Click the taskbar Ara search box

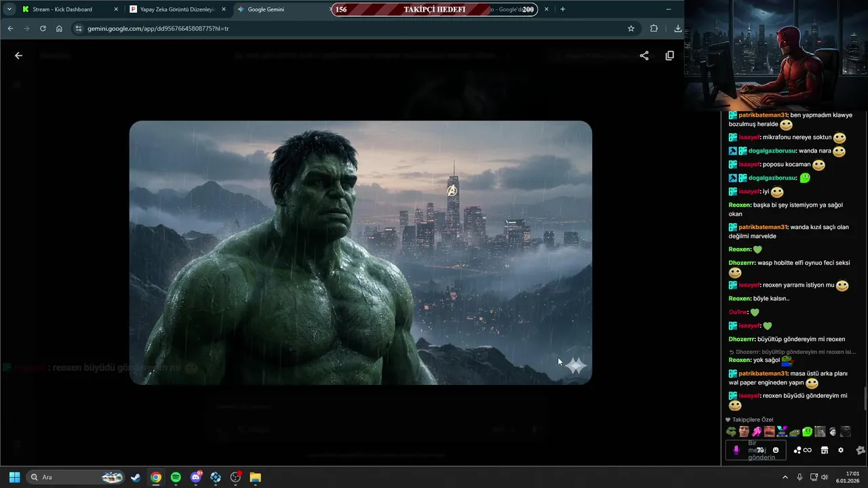tap(76, 477)
